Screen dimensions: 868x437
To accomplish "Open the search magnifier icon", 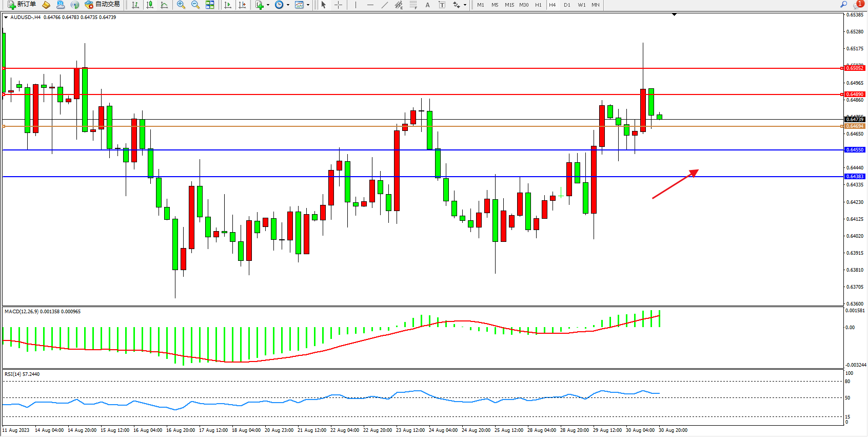I will click(843, 5).
